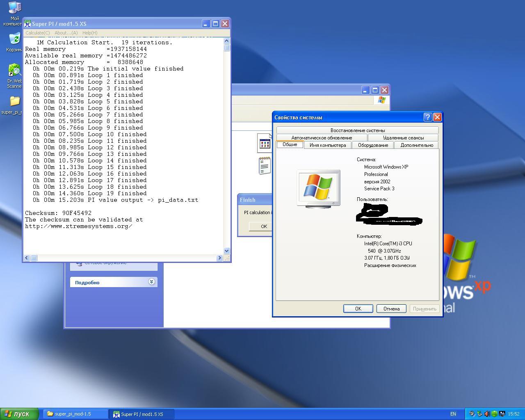Image resolution: width=525 pixels, height=420 pixels.
Task: Click the Super PI vertical scrollbar up arrow
Action: [x=227, y=41]
